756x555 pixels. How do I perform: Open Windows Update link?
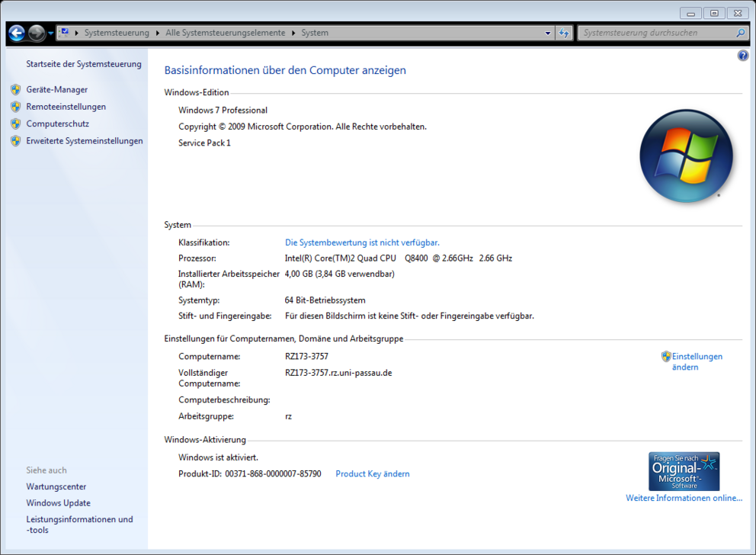coord(59,503)
